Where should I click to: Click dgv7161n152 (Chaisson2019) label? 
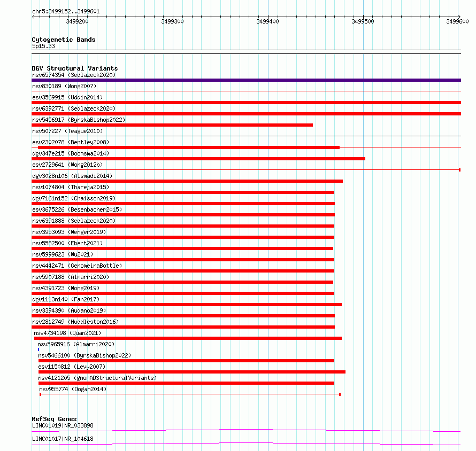point(74,198)
